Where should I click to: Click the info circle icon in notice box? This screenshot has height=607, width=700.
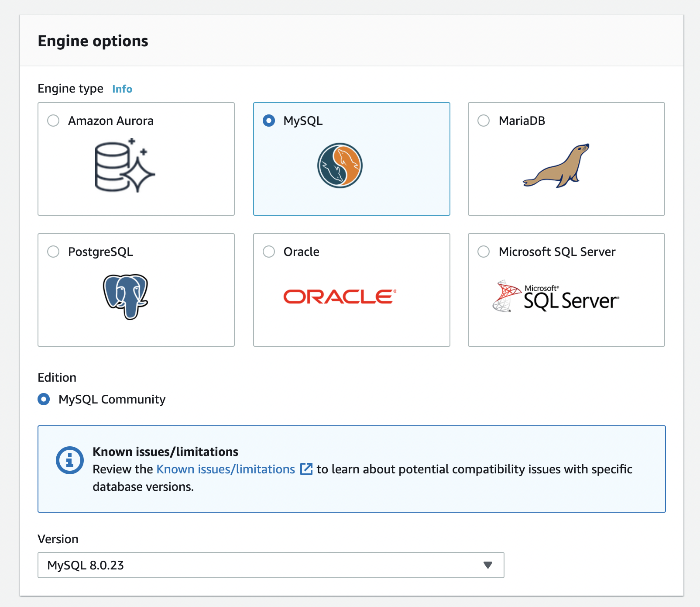70,460
